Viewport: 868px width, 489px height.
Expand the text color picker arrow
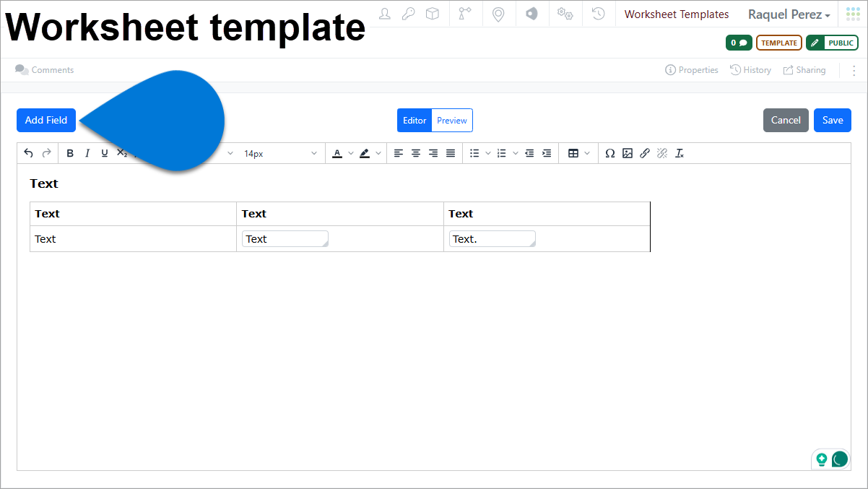click(351, 153)
